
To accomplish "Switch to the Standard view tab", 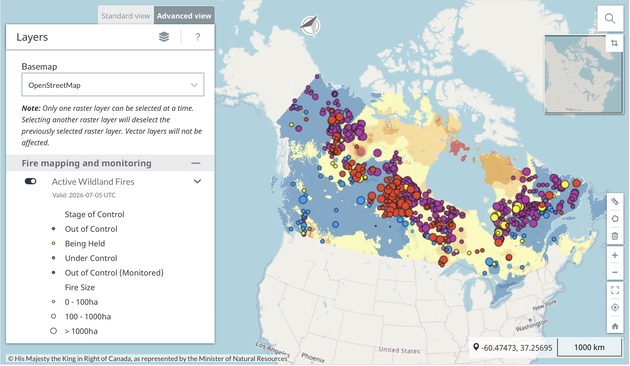I will pos(125,16).
